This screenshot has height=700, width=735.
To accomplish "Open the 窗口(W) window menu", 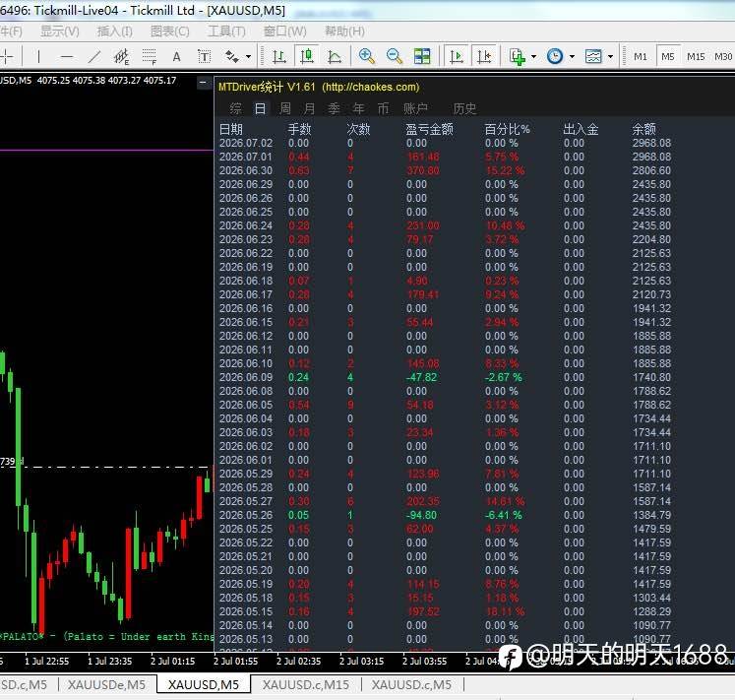I will [x=285, y=32].
